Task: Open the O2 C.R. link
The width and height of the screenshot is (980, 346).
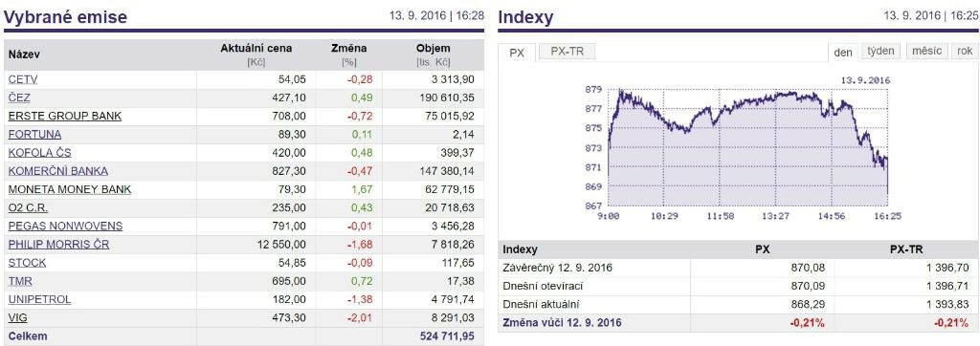Action: pos(28,207)
